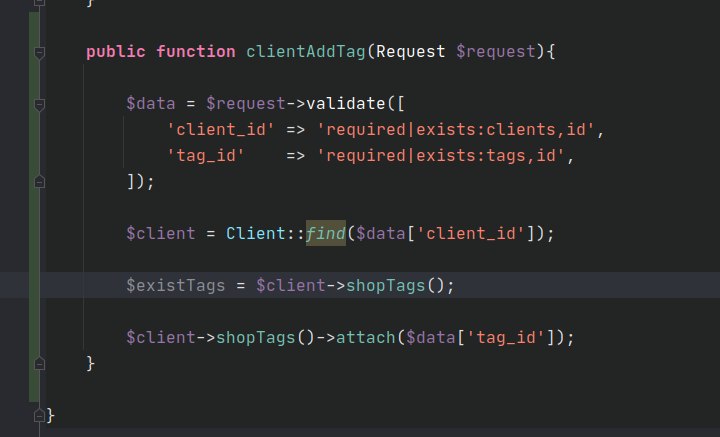Click $data inside the find call
This screenshot has width=720, height=437.
tap(381, 234)
